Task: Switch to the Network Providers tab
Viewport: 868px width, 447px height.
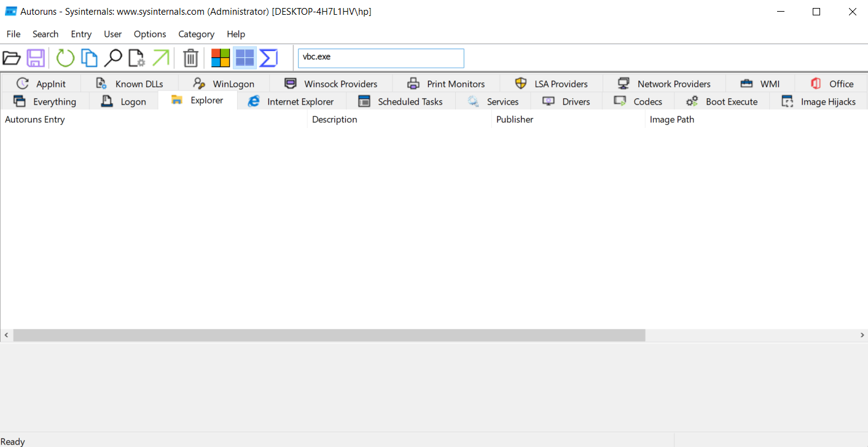Action: coord(665,84)
